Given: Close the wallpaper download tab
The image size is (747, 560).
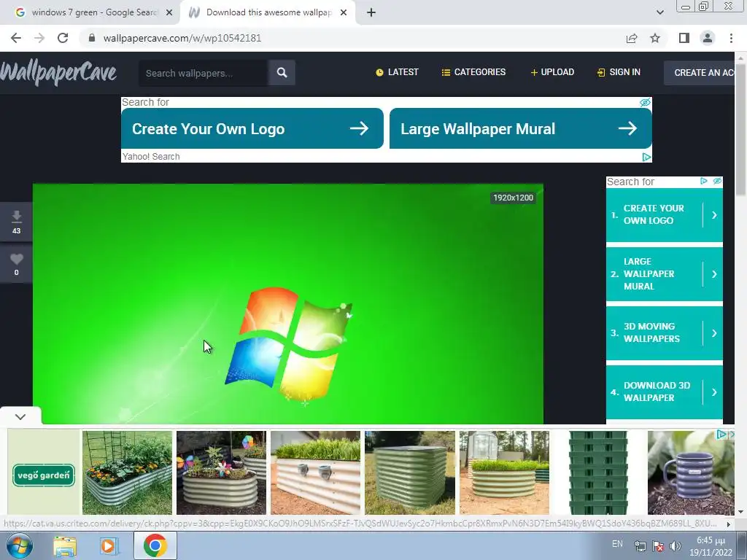Looking at the screenshot, I should [x=344, y=13].
